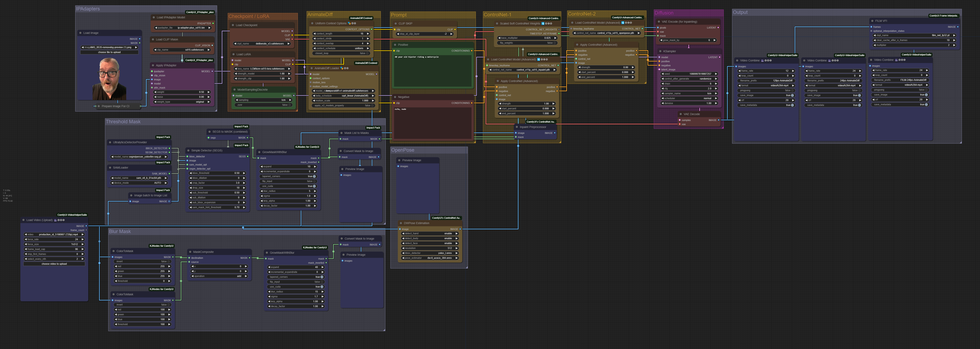Click the Load LoRA node collapse dot
Viewport: 980px width, 349px height.
pos(233,54)
